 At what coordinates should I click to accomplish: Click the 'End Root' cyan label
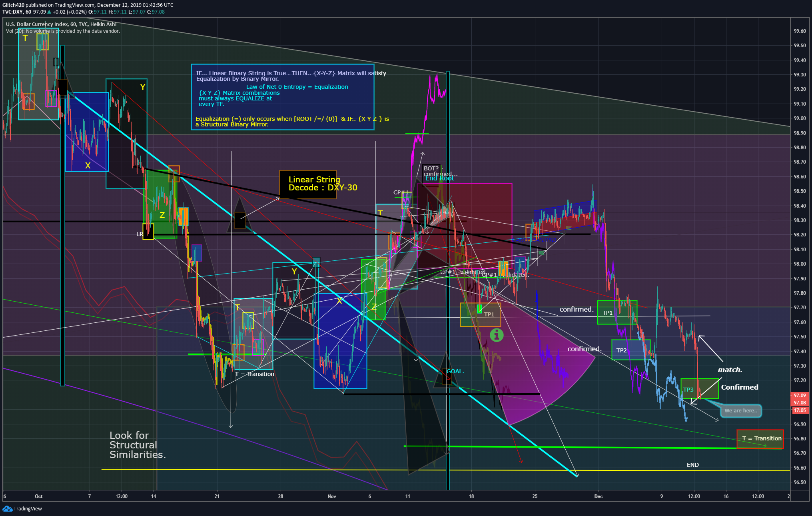439,178
